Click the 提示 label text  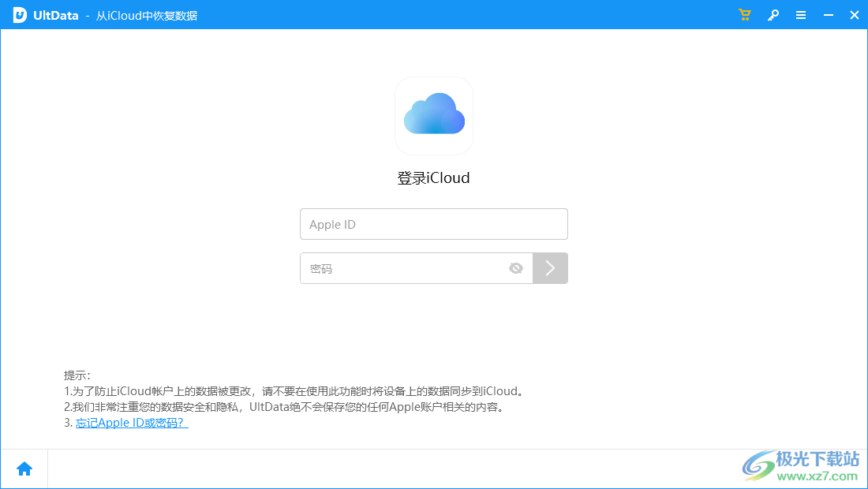coord(77,375)
